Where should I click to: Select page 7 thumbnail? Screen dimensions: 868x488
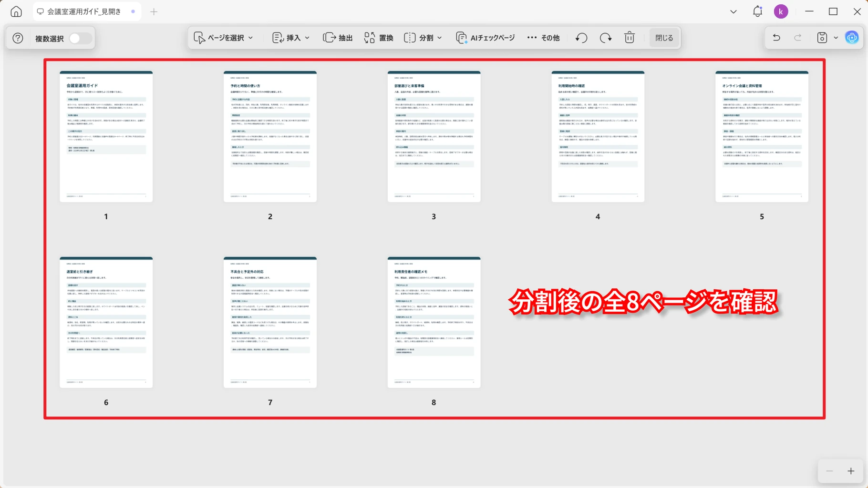[270, 322]
